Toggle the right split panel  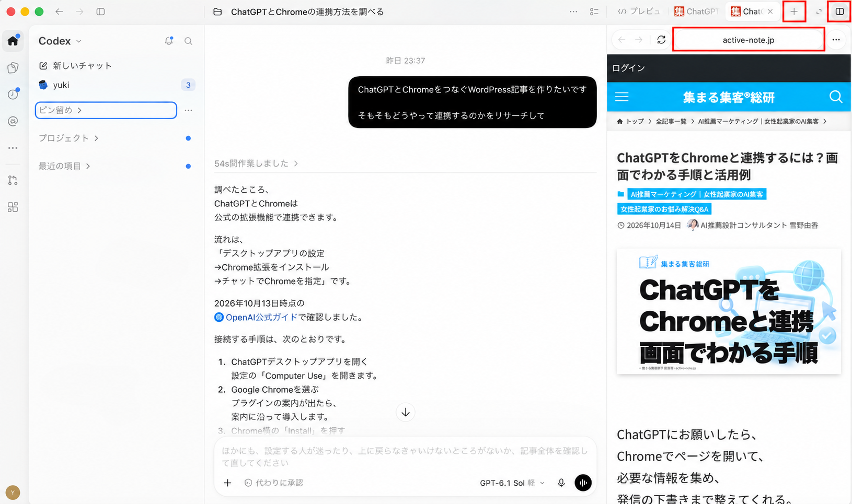pos(839,11)
